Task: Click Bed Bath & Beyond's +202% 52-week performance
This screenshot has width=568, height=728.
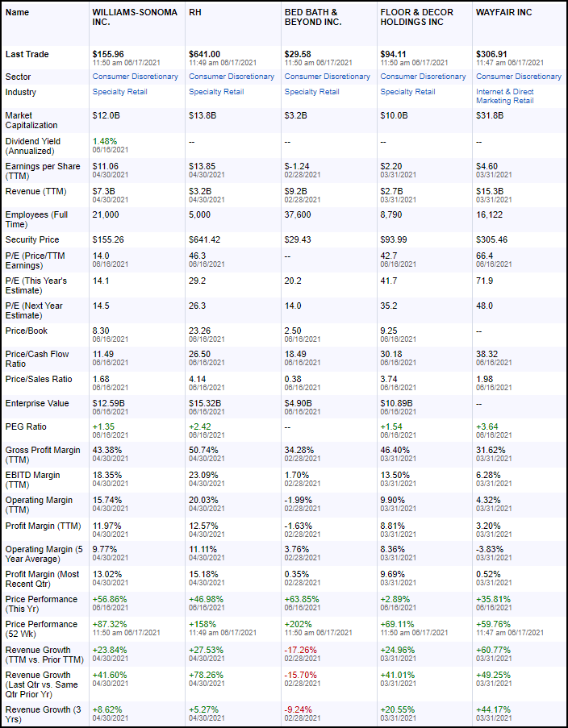Action: [x=298, y=625]
